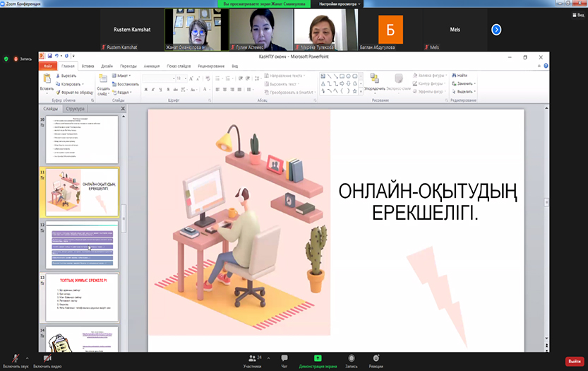Click the Вставить paste icon
Viewport: 588px width, 371px height.
(x=47, y=79)
